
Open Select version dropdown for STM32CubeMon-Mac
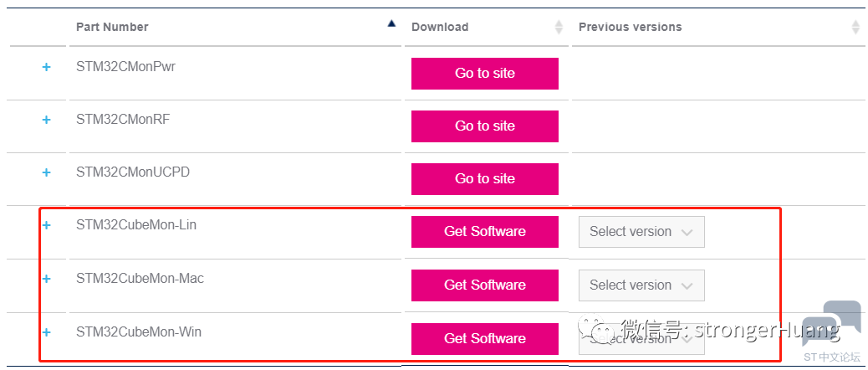click(x=641, y=285)
